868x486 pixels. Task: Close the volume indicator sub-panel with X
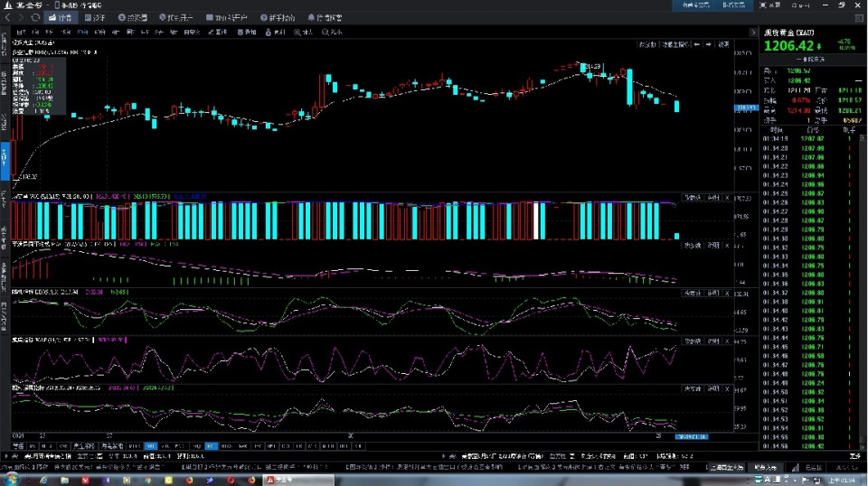coord(728,197)
